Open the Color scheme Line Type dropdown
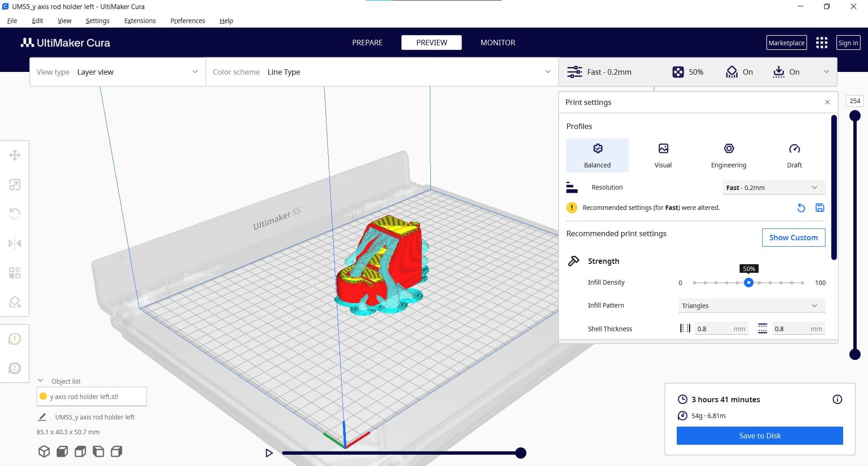 point(382,72)
